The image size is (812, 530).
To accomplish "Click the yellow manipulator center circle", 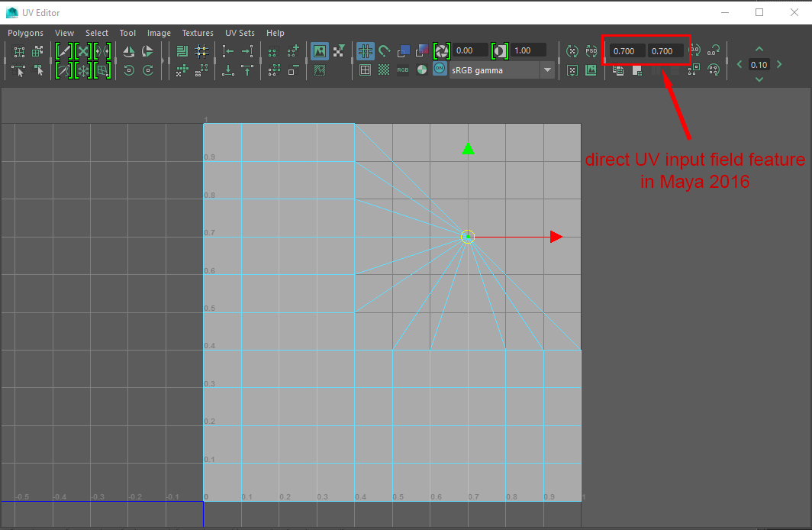I will (x=468, y=237).
